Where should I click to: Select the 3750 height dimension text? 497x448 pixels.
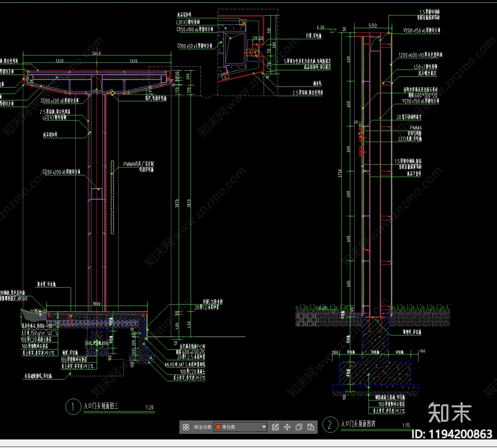pos(340,173)
